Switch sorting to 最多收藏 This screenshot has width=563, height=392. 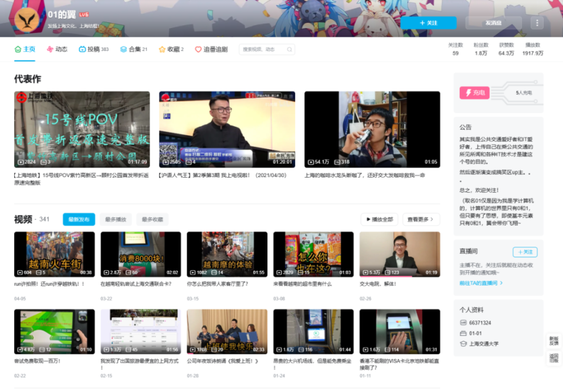(152, 220)
